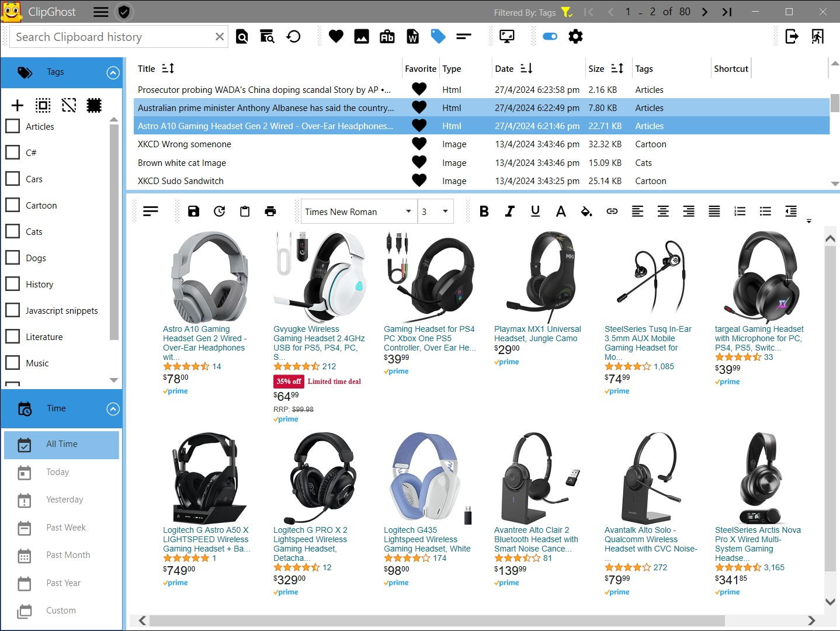The height and width of the screenshot is (631, 840).
Task: Click the search clipboard magnifier icon
Action: click(242, 37)
